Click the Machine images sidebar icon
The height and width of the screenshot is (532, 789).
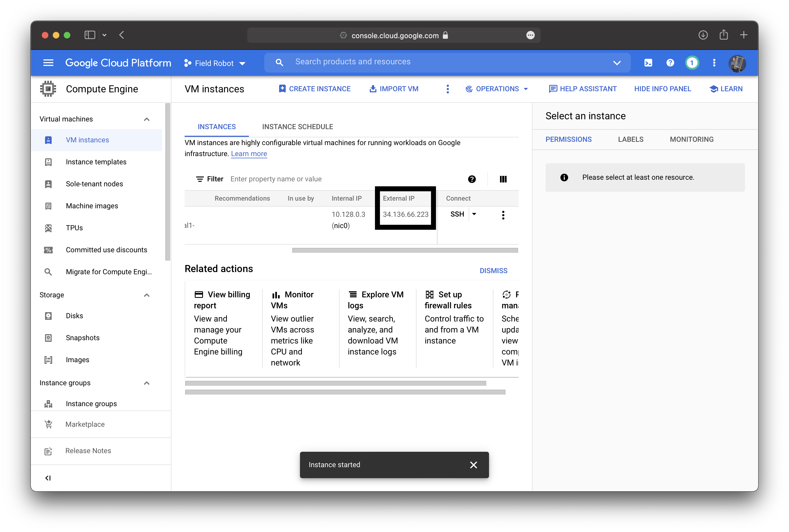[49, 206]
